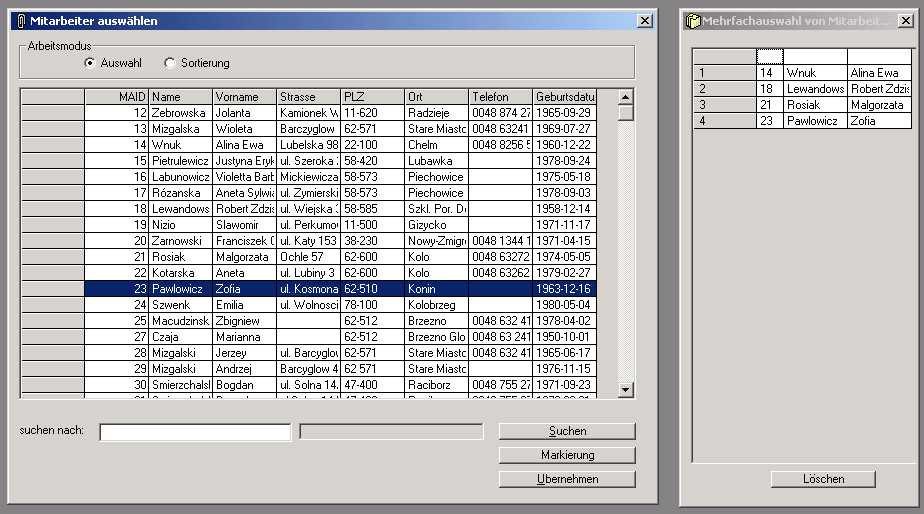Screen dimensions: 924x514
Task: Click the focused empty header cell in Mehrfachauswahl
Action: 770,57
